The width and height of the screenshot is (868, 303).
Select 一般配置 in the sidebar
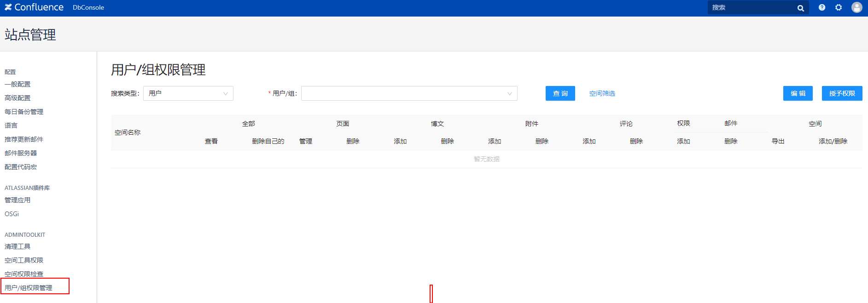(17, 84)
